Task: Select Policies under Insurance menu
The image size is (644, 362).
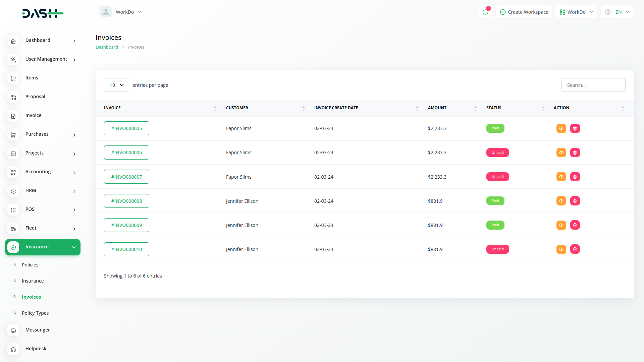Action: click(30, 265)
